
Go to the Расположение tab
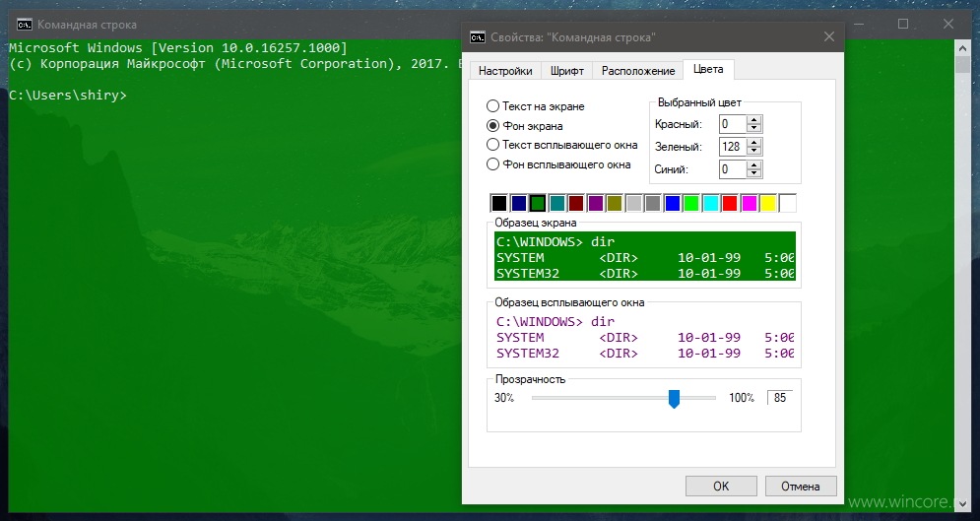coord(638,71)
